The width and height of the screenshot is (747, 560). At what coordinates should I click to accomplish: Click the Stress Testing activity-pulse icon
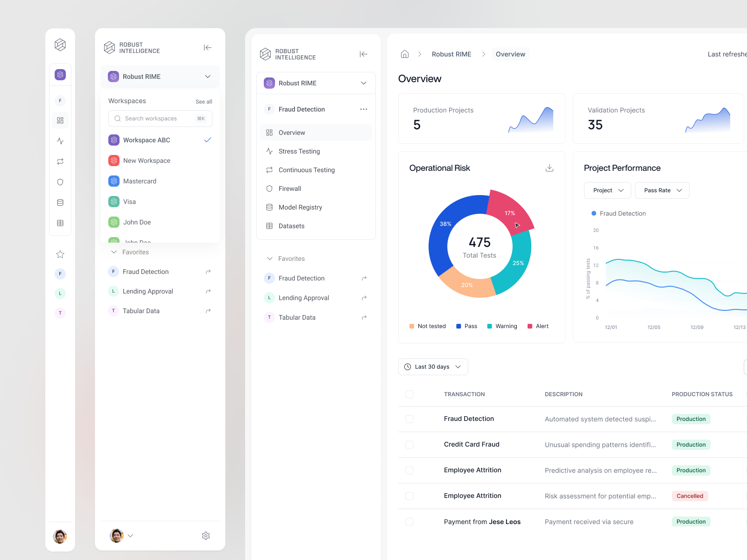pos(269,151)
